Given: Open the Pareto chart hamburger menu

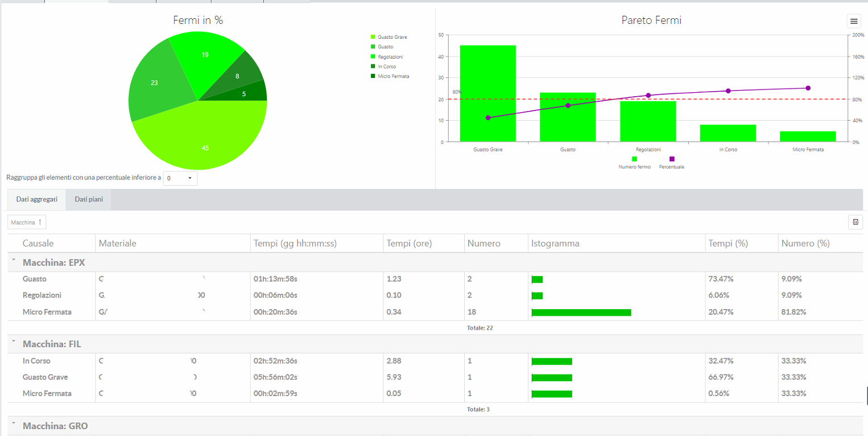Looking at the screenshot, I should pos(853,21).
